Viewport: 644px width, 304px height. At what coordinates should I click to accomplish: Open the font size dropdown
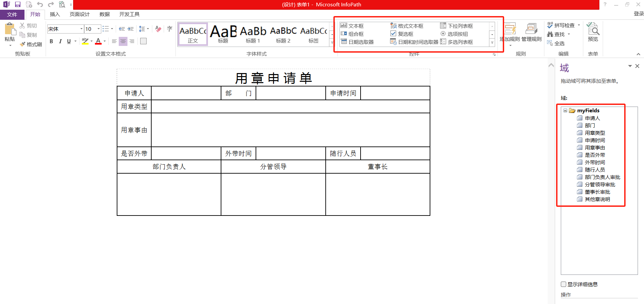(99, 29)
